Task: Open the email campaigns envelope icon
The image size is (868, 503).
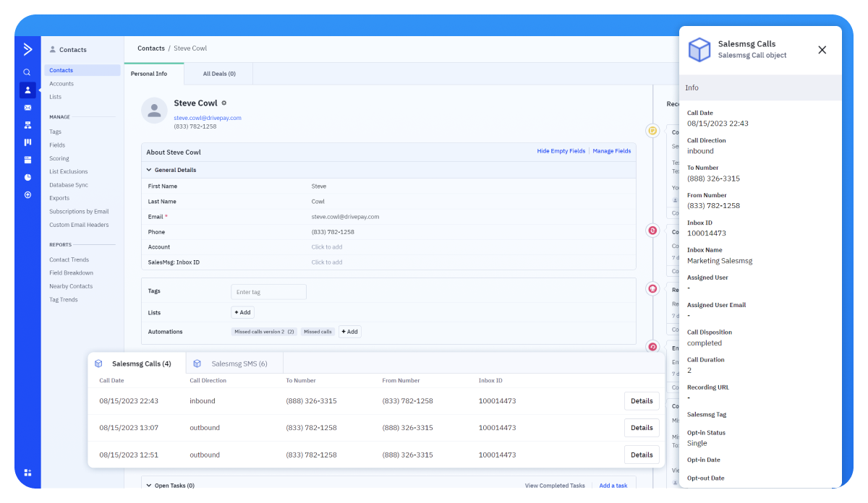Action: click(27, 107)
